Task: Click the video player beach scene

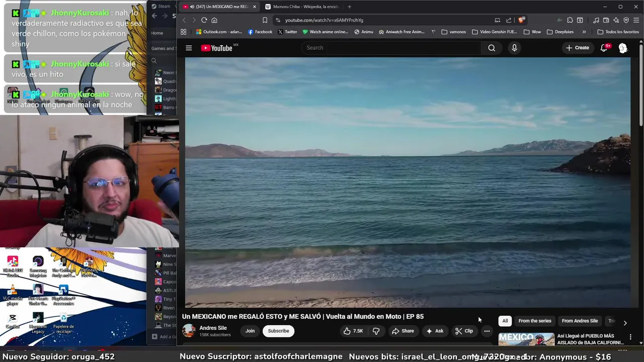Action: click(x=408, y=182)
